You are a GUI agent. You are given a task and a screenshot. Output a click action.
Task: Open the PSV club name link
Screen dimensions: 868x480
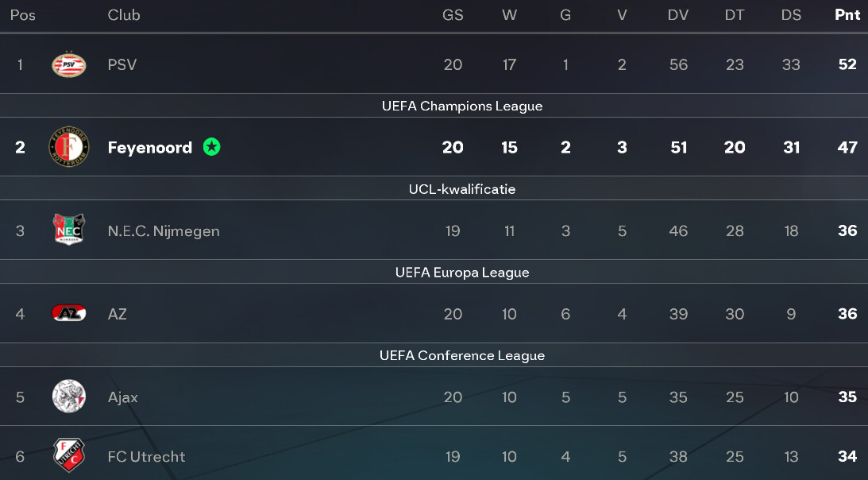pyautogui.click(x=122, y=64)
